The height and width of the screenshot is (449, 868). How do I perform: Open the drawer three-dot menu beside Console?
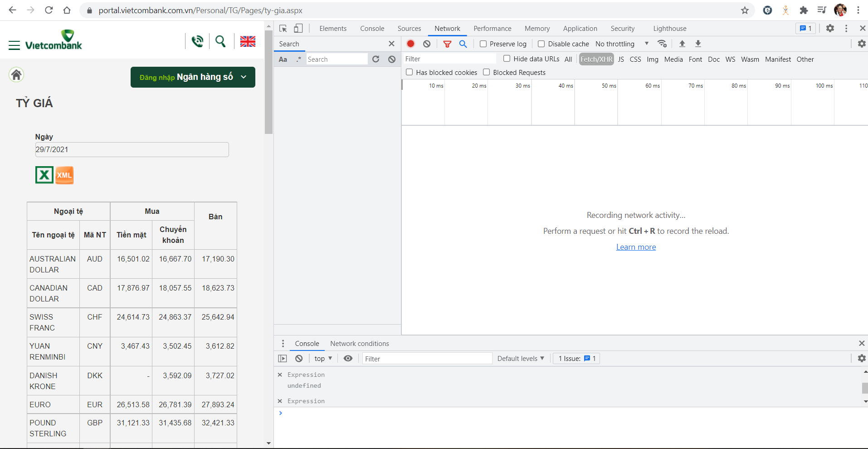283,344
